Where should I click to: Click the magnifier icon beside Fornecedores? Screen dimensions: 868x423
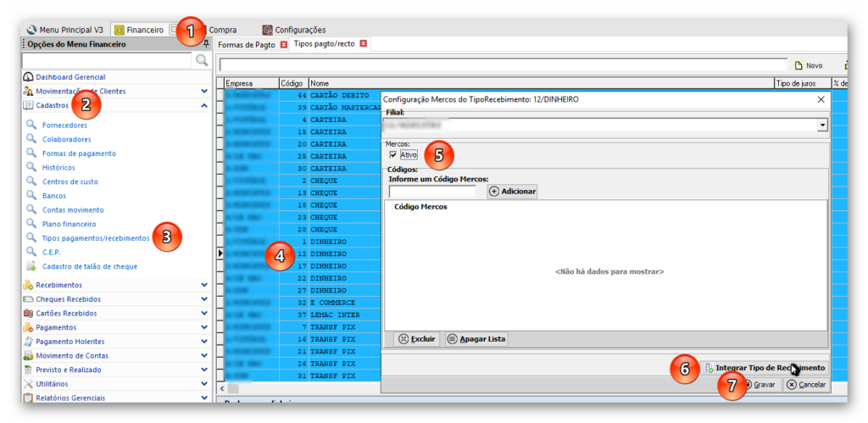[x=31, y=125]
